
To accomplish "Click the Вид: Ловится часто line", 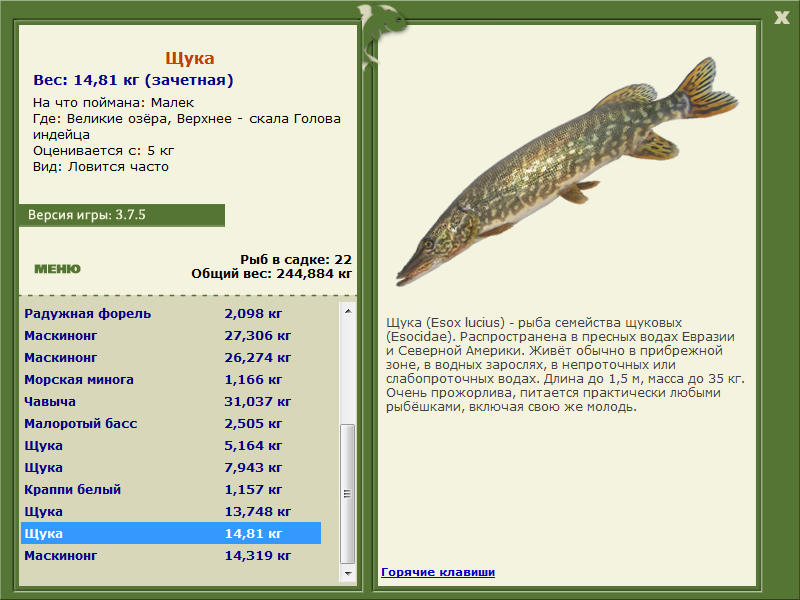I will (101, 166).
